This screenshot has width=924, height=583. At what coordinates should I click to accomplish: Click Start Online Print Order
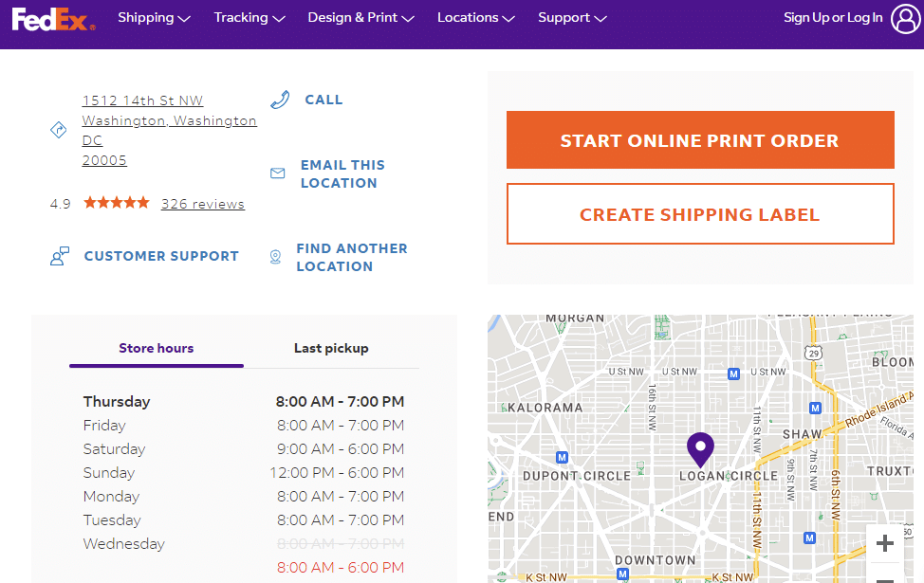point(699,138)
